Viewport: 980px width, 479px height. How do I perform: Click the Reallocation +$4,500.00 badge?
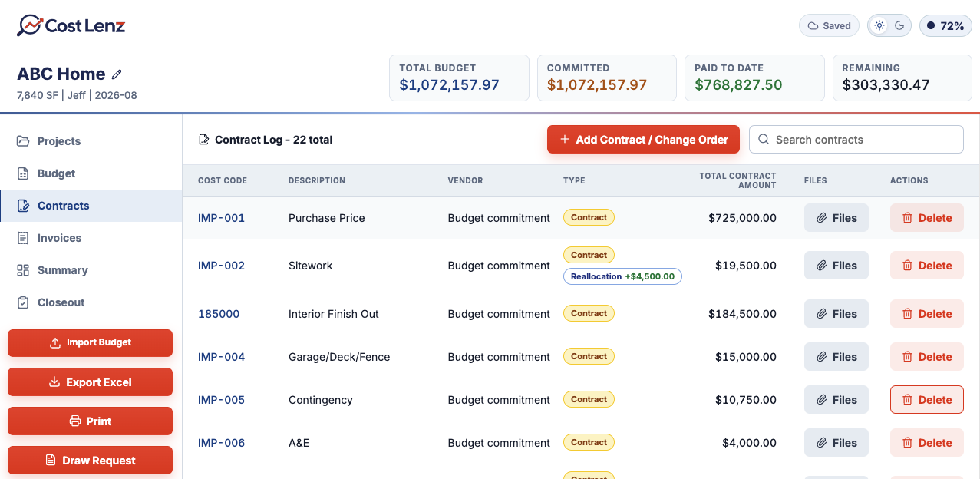(x=622, y=276)
